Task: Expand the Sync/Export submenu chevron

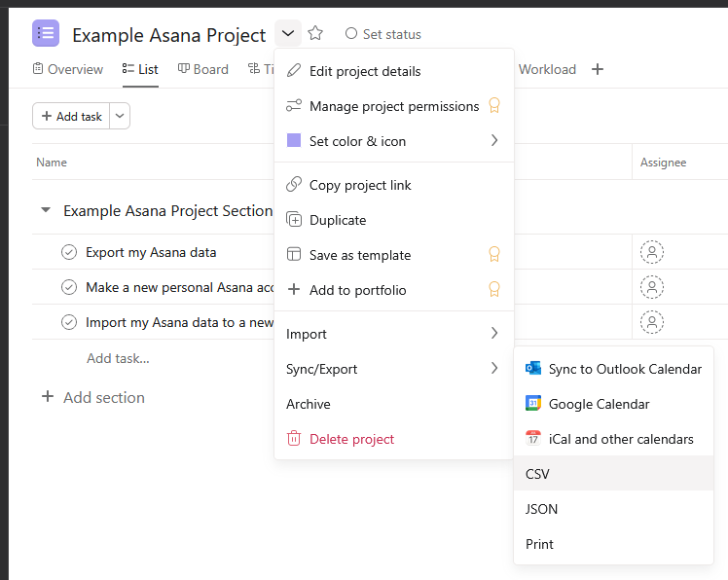Action: click(x=494, y=368)
